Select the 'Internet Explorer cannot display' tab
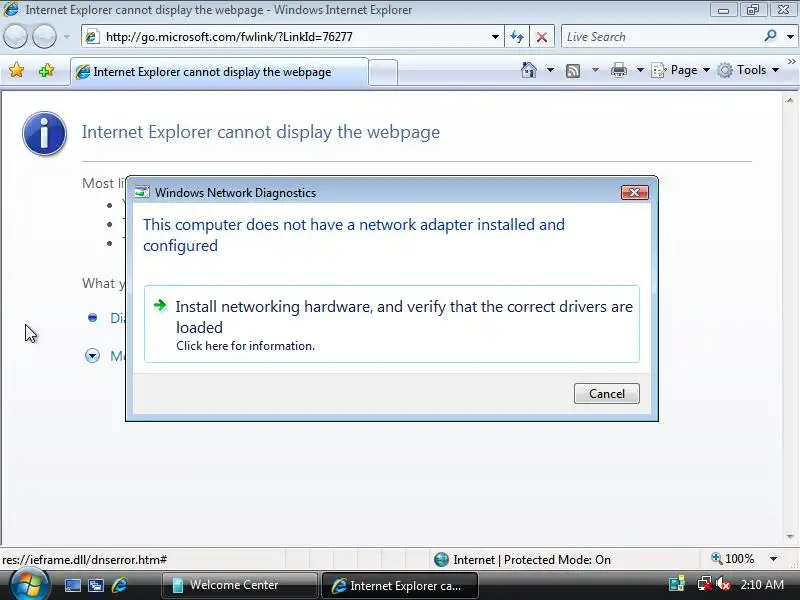Viewport: 800px width, 600px height. coord(219,72)
